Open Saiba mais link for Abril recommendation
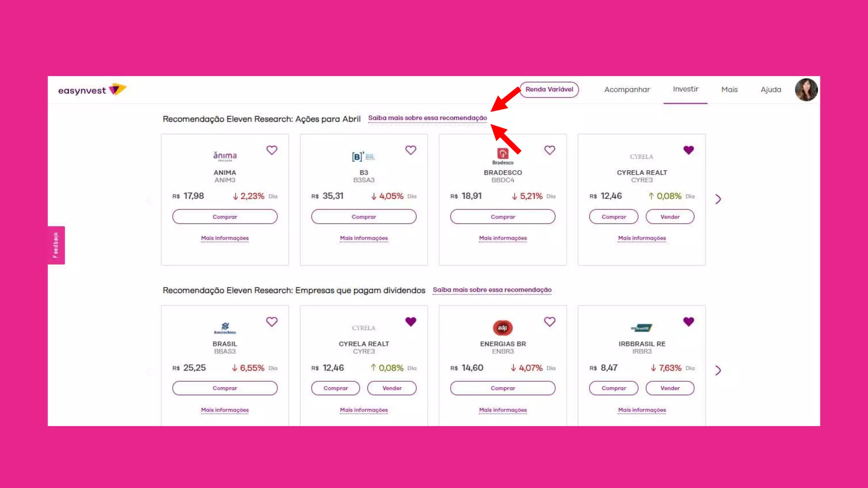868x488 pixels. (x=427, y=118)
